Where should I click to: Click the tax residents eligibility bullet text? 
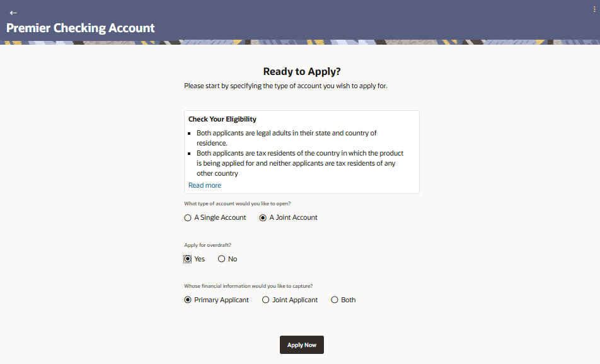point(299,163)
